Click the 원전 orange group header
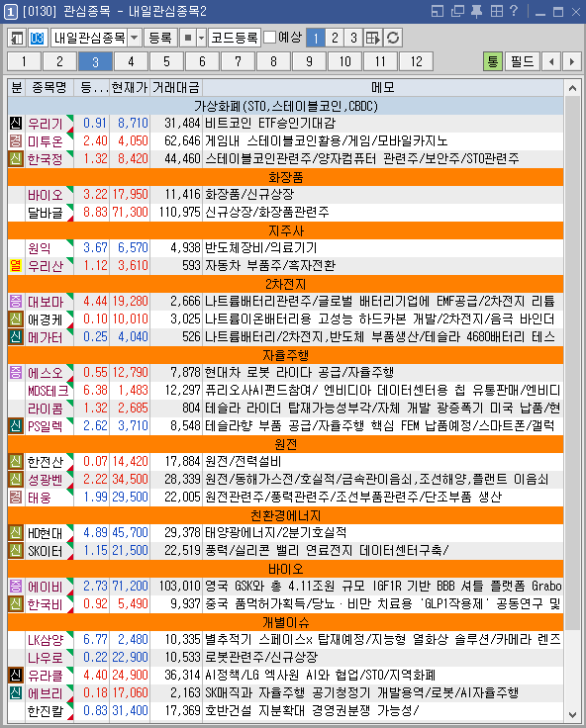 click(x=285, y=444)
